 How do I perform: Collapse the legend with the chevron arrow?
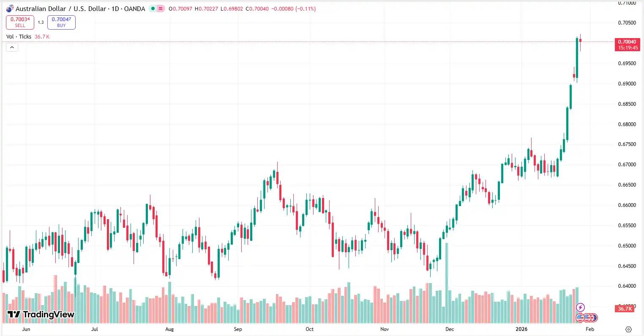[11, 47]
